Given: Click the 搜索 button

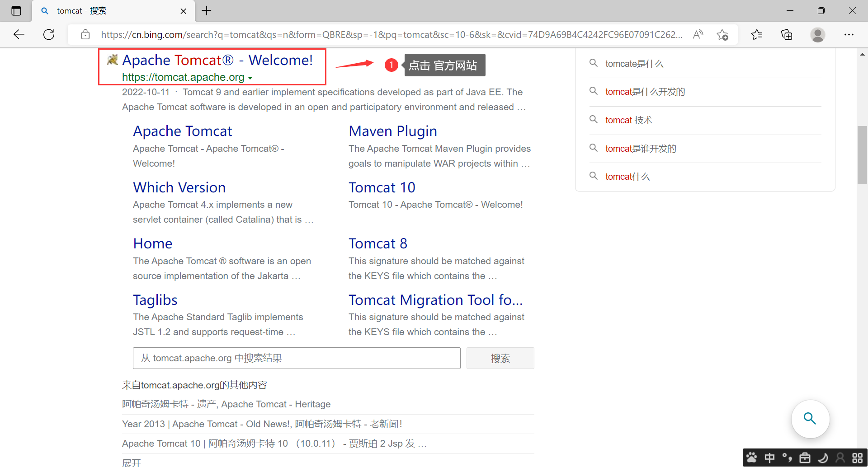Looking at the screenshot, I should point(500,358).
